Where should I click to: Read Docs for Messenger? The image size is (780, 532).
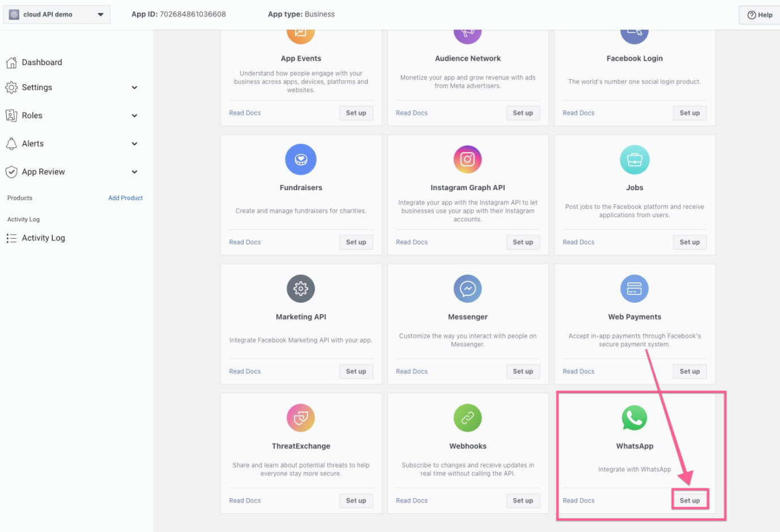[412, 371]
